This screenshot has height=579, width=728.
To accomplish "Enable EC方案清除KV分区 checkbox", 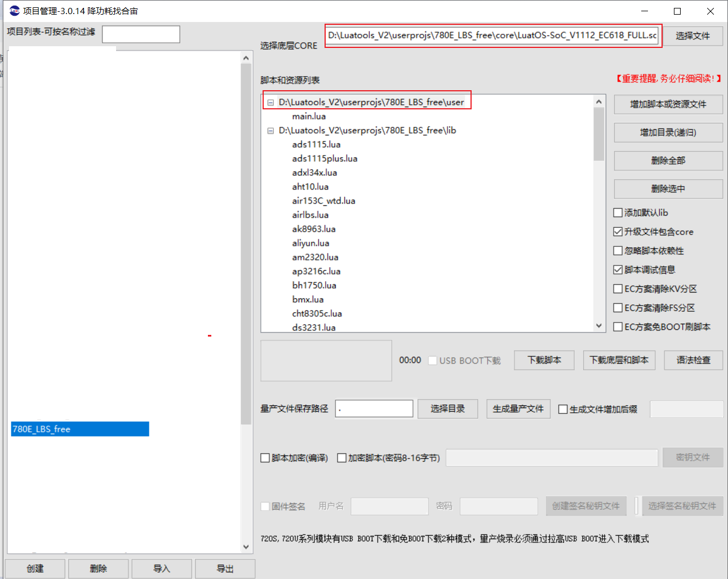I will coord(618,289).
